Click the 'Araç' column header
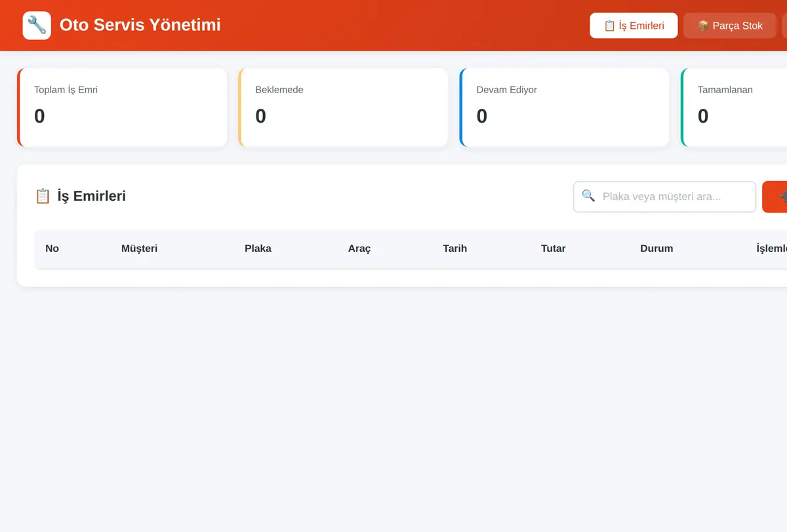787x532 pixels. point(359,249)
